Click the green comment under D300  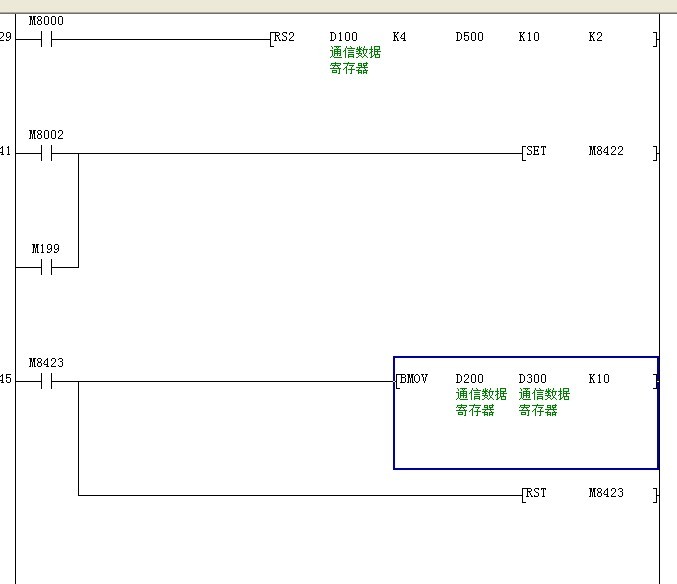click(x=544, y=402)
